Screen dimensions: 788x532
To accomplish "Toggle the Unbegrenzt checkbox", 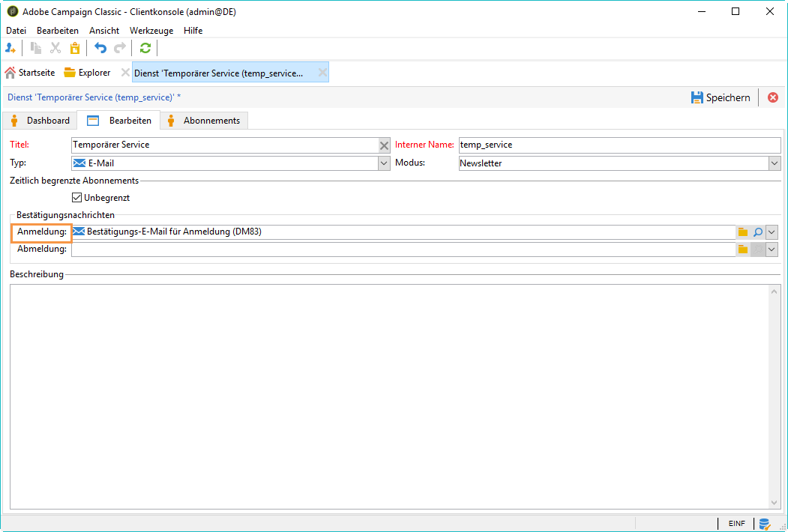I will (77, 197).
